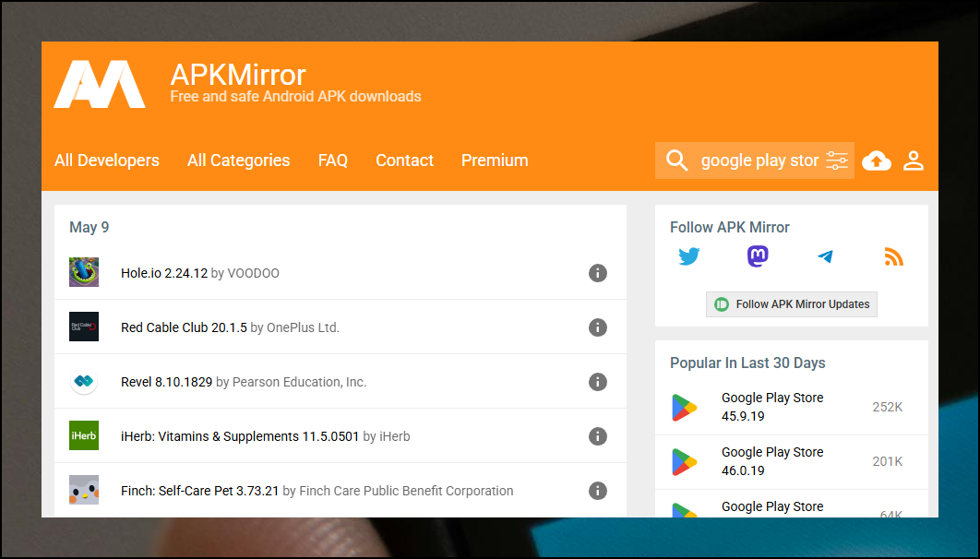Open Google Play Store 45.9.19 link
980x559 pixels.
[x=772, y=407]
